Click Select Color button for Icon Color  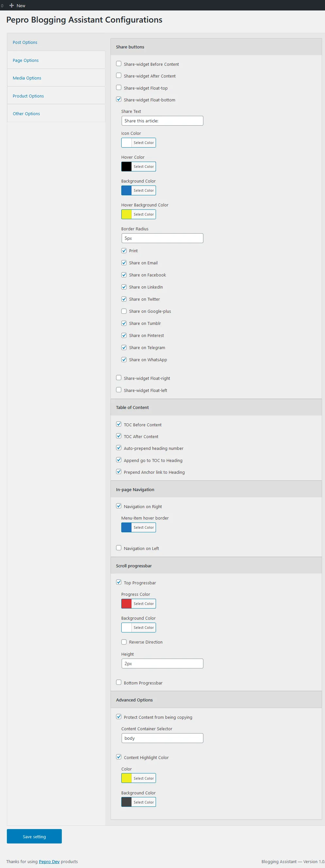[144, 143]
